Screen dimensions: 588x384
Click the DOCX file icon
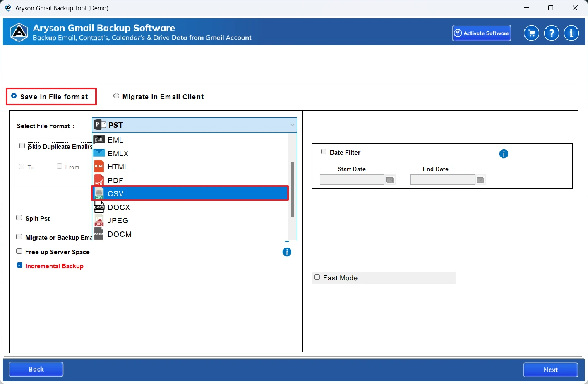coord(99,207)
